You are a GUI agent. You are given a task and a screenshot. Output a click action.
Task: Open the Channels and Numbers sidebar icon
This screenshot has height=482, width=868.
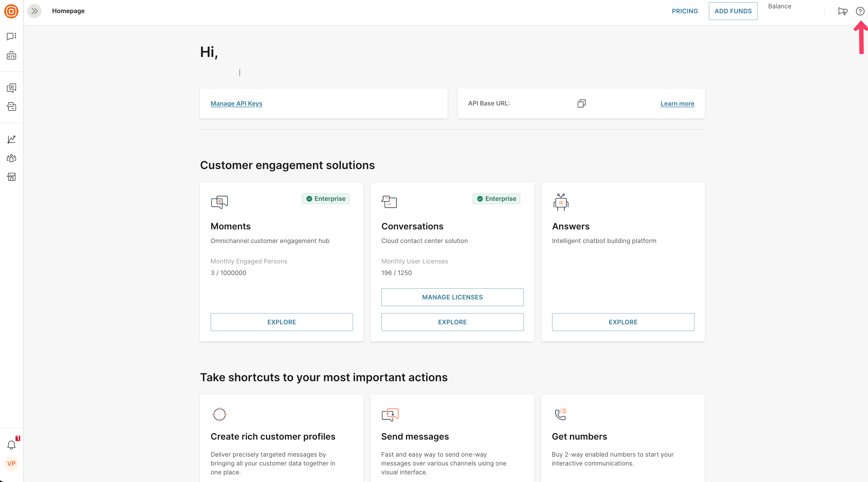(x=12, y=36)
